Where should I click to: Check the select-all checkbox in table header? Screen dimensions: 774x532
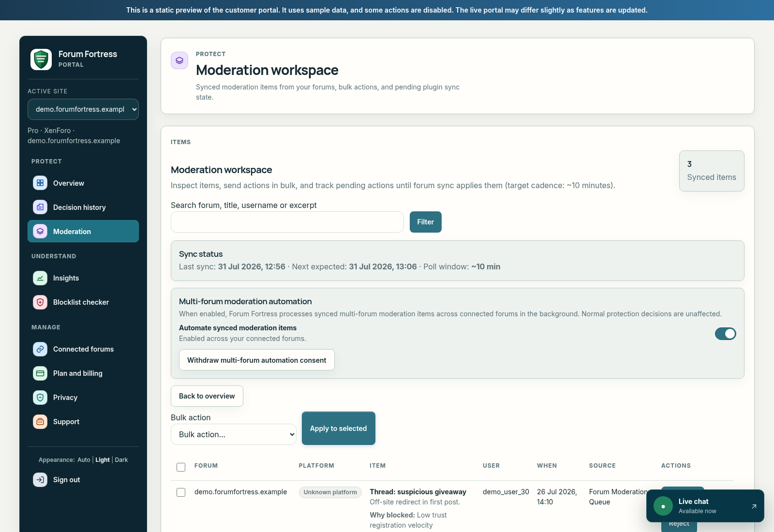point(181,467)
